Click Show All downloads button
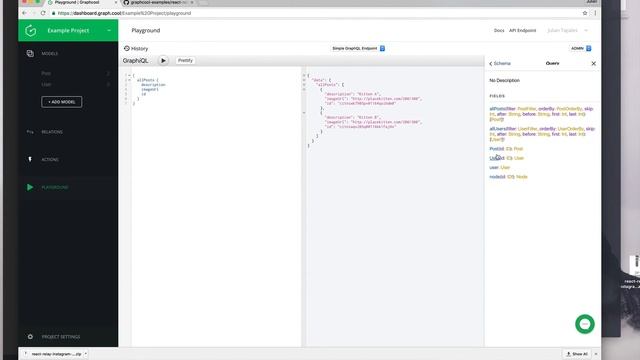This screenshot has height=360, width=640. click(x=577, y=354)
